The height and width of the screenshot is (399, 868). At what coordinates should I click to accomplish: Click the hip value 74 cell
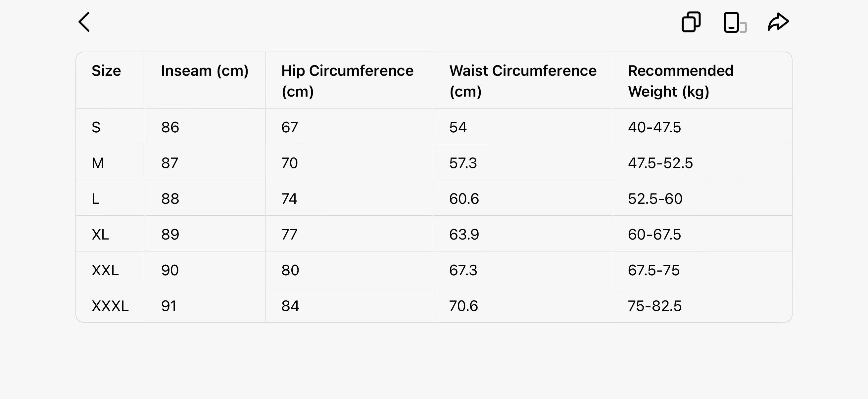289,199
